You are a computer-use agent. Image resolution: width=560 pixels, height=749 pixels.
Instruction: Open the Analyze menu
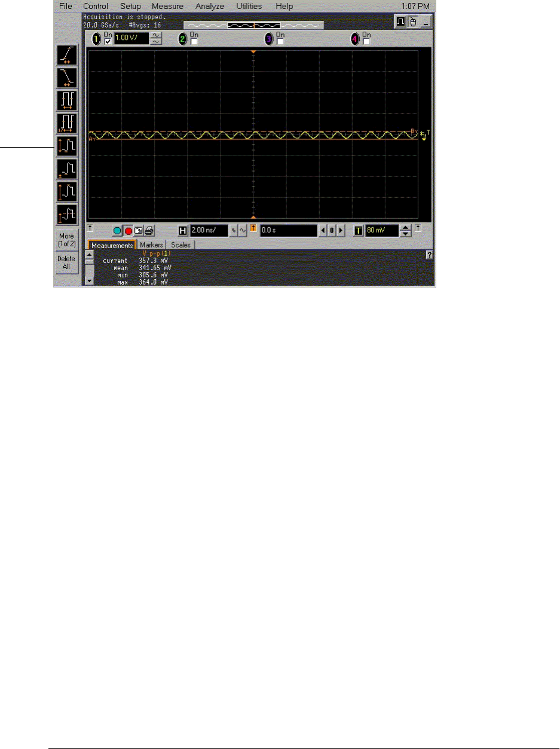coord(210,6)
